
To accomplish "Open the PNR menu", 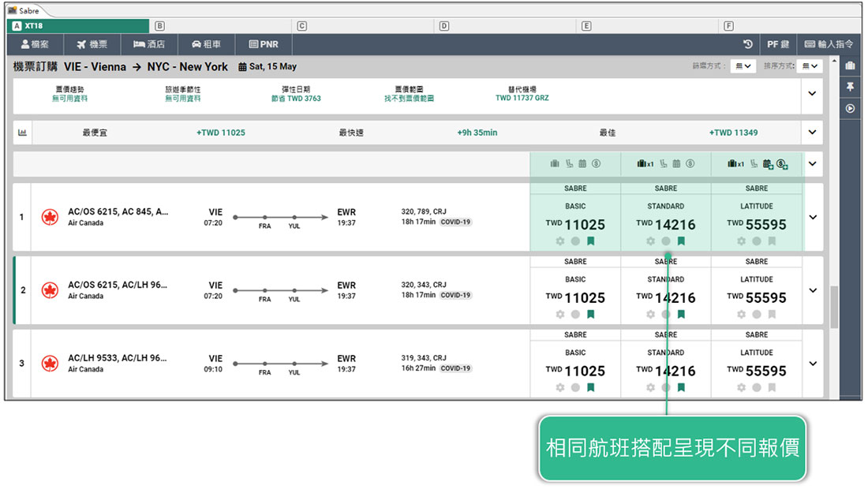I will [x=264, y=44].
